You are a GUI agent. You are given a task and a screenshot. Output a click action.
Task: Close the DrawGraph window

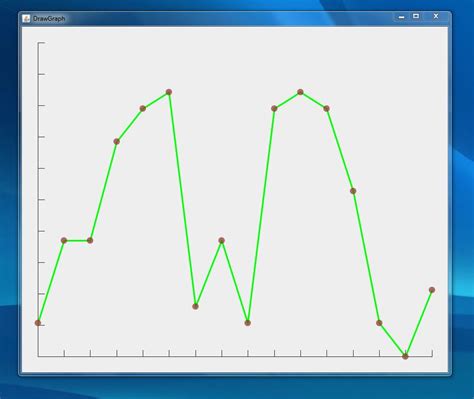click(436, 16)
